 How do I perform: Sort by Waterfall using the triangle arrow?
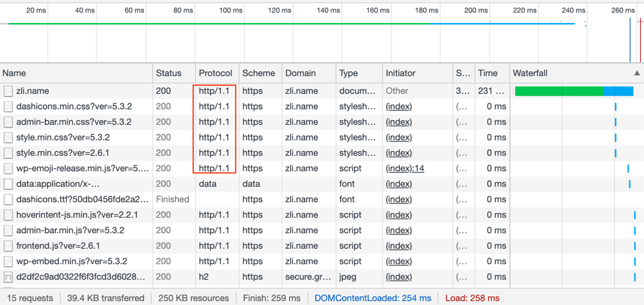click(x=636, y=73)
